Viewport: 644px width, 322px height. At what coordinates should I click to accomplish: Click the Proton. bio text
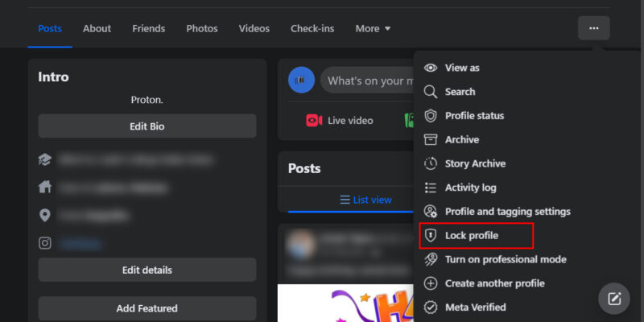coord(147,100)
